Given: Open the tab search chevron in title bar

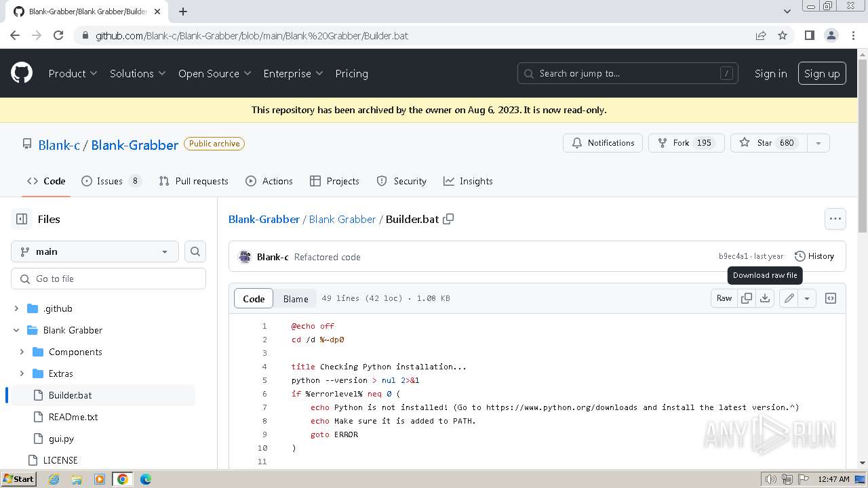Looking at the screenshot, I should [x=787, y=12].
